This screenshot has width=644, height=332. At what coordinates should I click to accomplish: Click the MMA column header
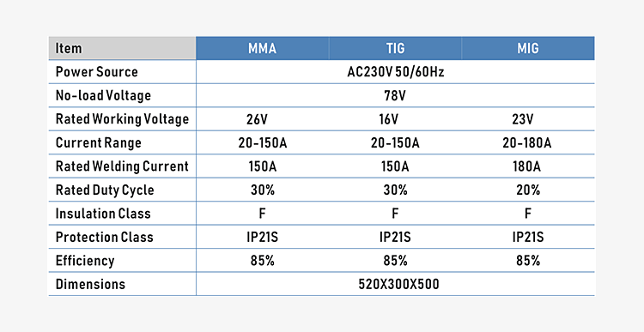(262, 48)
